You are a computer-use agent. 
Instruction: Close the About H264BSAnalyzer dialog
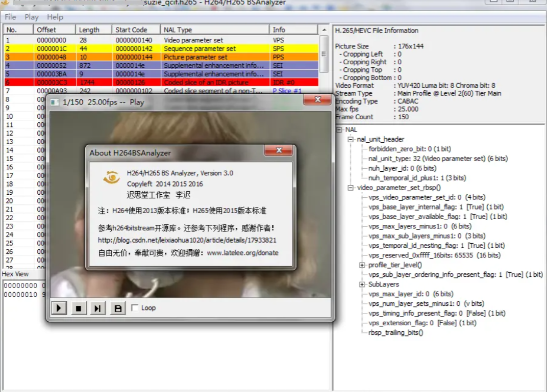point(278,150)
